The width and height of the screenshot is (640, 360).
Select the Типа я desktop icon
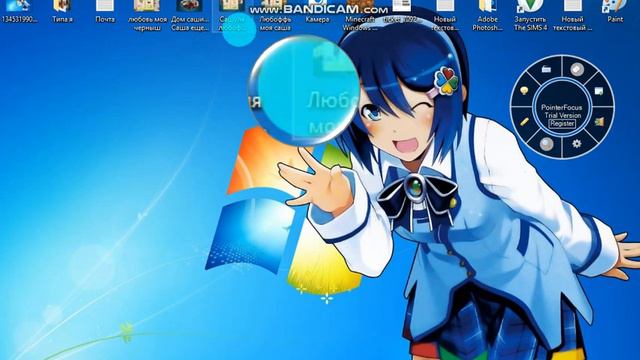tap(62, 12)
